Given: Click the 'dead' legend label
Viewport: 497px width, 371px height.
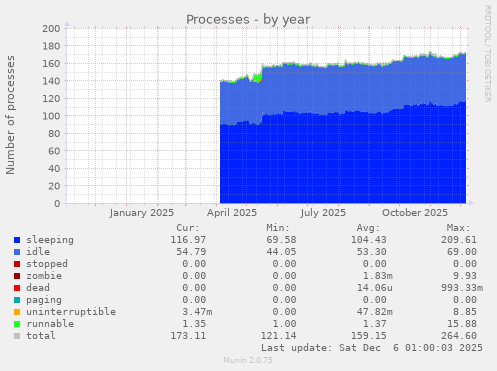Looking at the screenshot, I should (x=38, y=288).
